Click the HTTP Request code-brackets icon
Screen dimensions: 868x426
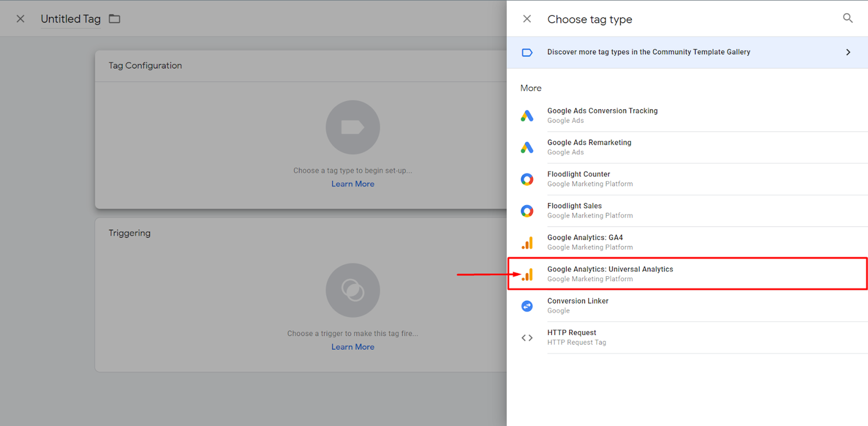pyautogui.click(x=527, y=338)
